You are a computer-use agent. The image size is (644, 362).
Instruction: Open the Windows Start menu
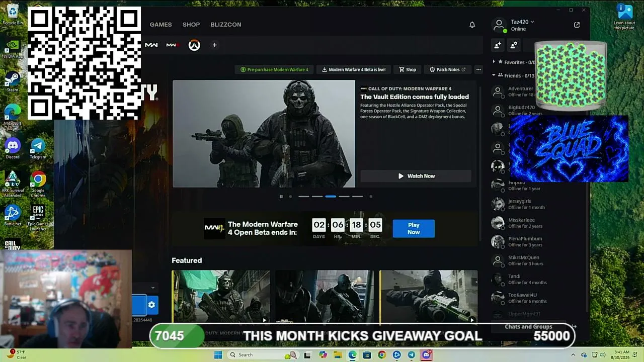click(218, 355)
